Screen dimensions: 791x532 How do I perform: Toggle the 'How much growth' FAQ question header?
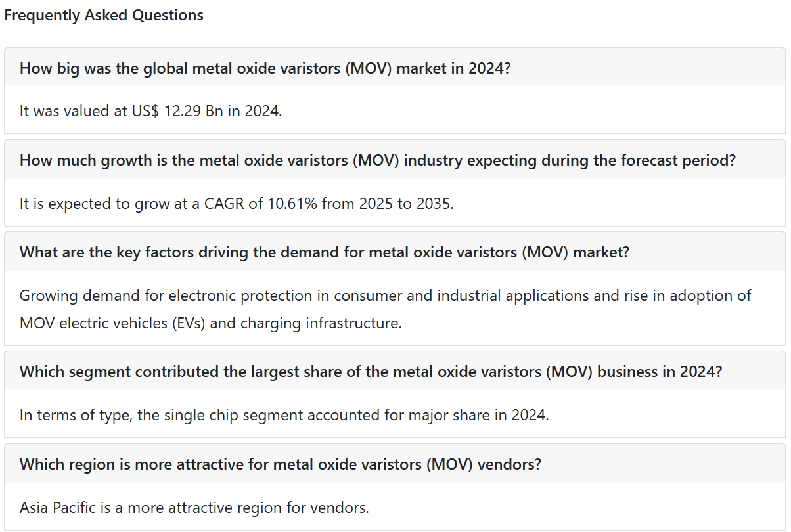click(395, 160)
